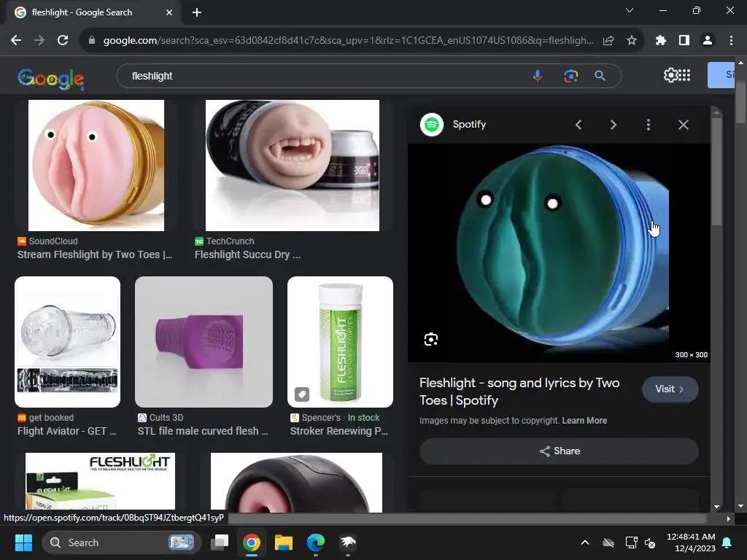Share this page from the address bar
747x560 pixels.
tap(608, 41)
